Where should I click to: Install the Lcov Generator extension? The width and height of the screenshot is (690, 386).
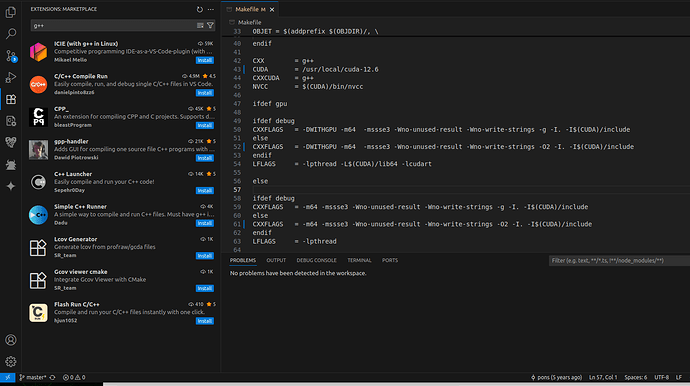(x=205, y=256)
